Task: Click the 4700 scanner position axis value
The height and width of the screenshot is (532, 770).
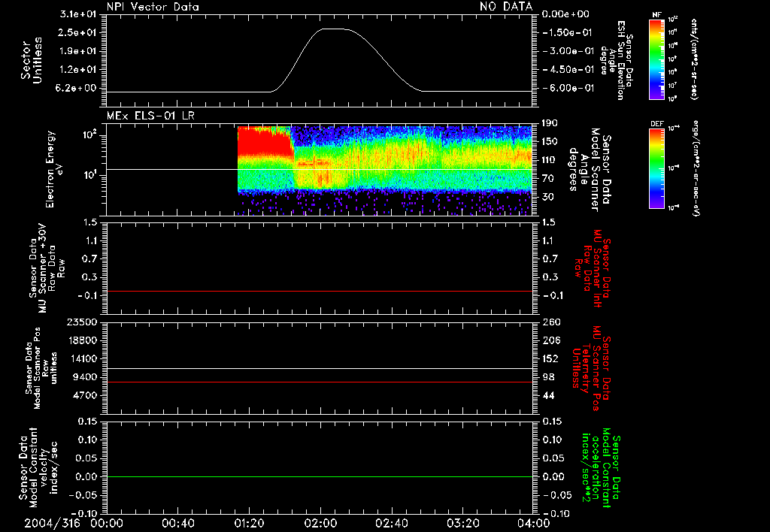Action: 85,395
